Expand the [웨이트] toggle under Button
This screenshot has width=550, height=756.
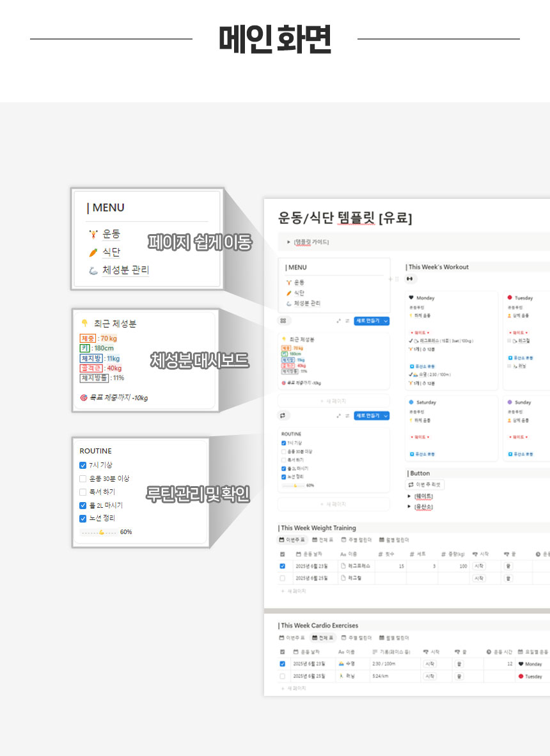(x=409, y=496)
